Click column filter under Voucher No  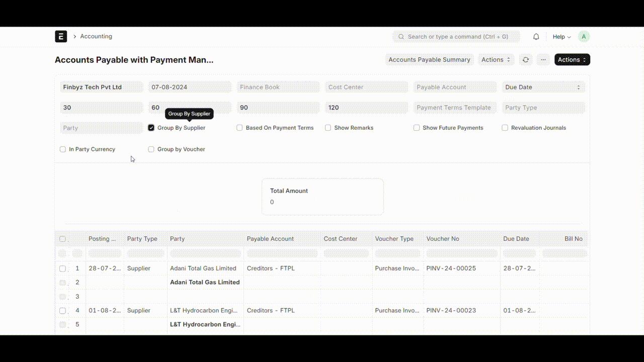pyautogui.click(x=462, y=253)
